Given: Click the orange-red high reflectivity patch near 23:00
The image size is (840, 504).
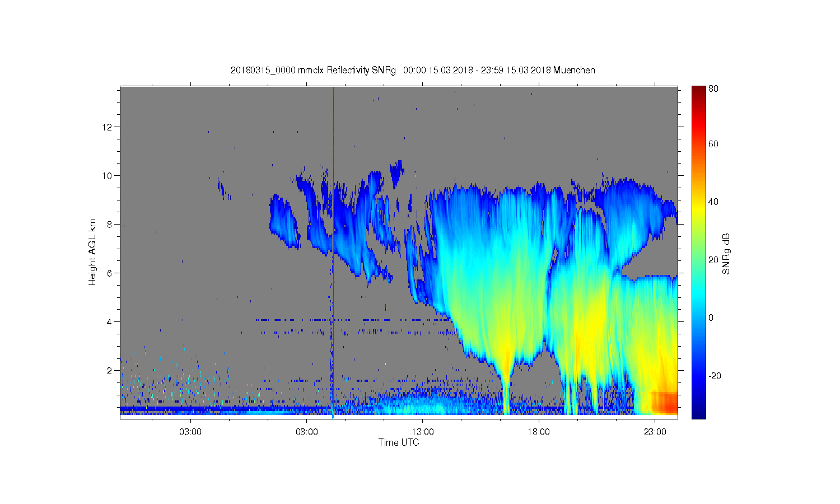Looking at the screenshot, I should (x=665, y=403).
